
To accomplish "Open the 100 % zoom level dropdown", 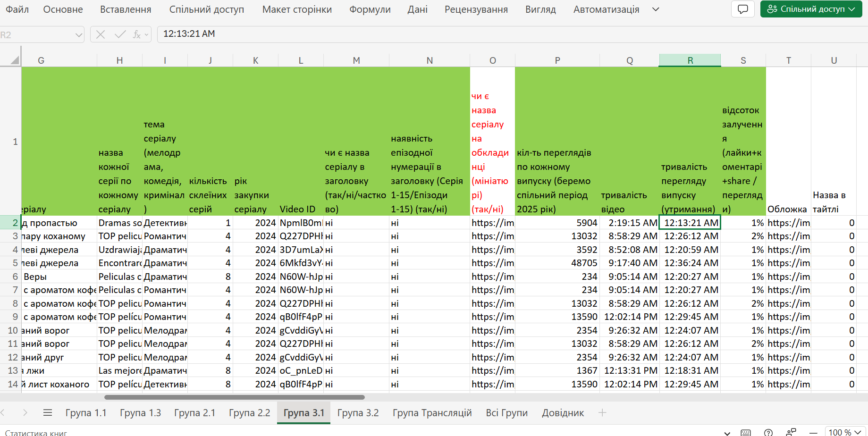I will point(844,432).
